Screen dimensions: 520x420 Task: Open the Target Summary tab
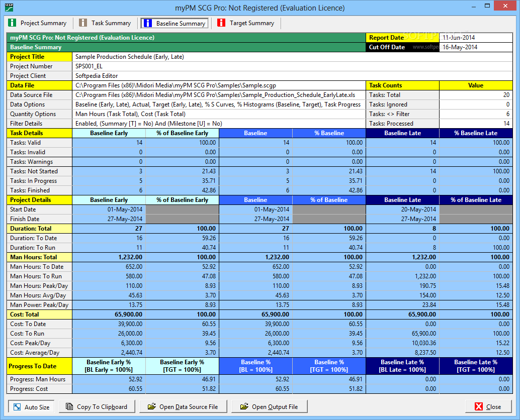(x=246, y=23)
